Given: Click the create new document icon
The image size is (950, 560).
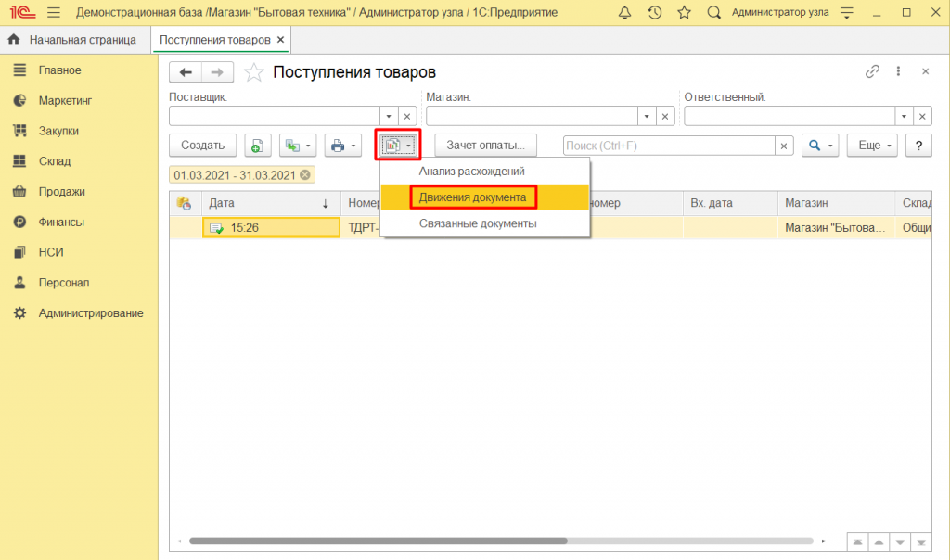Looking at the screenshot, I should (x=257, y=146).
